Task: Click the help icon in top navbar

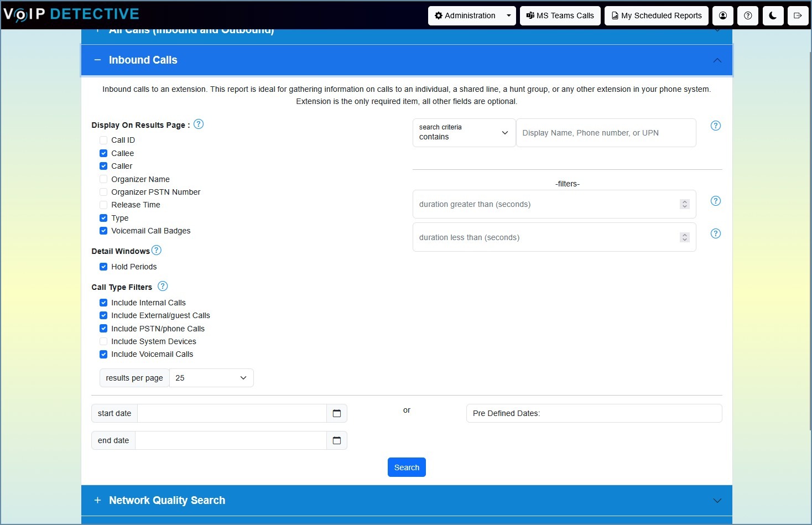Action: coord(748,15)
